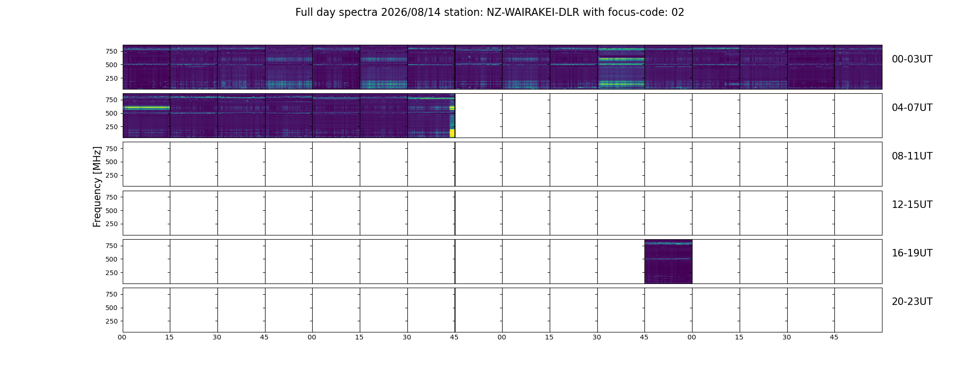980x373 pixels.
Task: Click the 250 tick label on 20-23UT row
Action: coord(111,321)
